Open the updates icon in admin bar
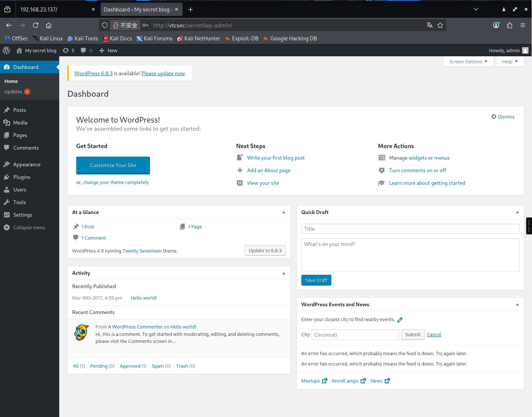532x417 pixels. pos(68,50)
